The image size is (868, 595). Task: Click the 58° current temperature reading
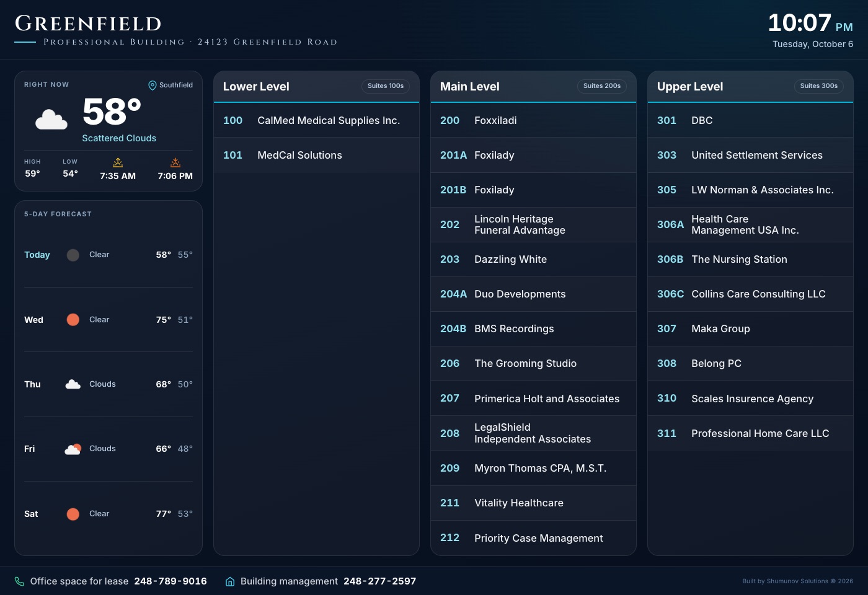(112, 112)
